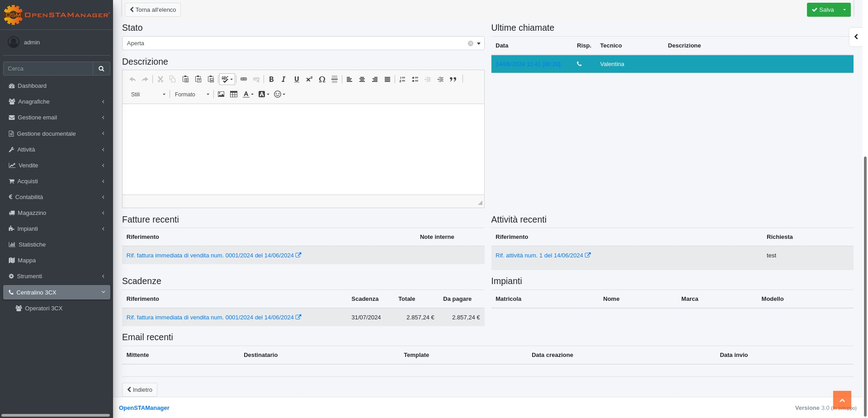The width and height of the screenshot is (868, 418).
Task: Open Operatori 3CX in sidebar
Action: click(x=44, y=308)
